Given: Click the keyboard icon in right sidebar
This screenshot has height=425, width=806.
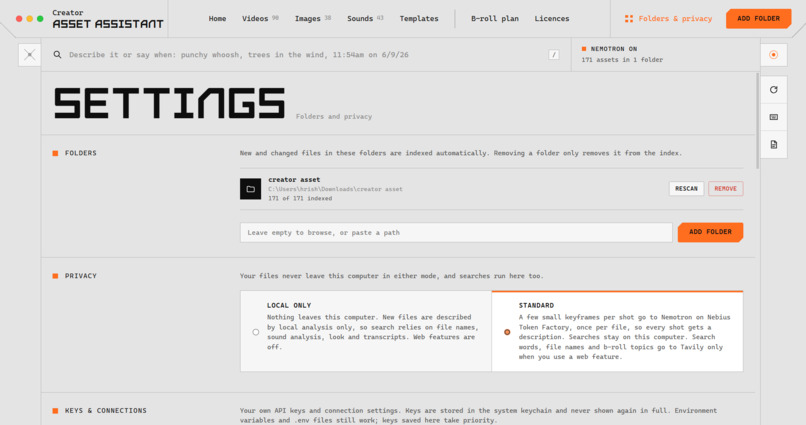Looking at the screenshot, I should coord(773,117).
